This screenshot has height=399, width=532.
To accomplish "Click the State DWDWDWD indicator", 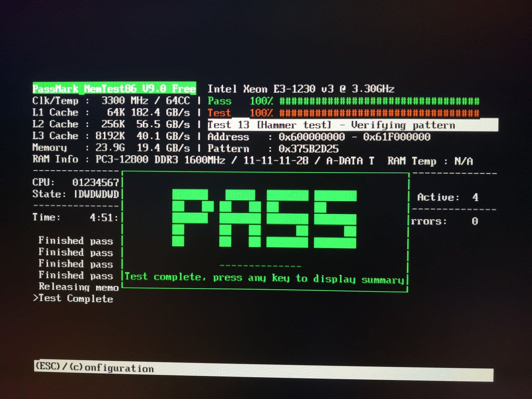I will coord(76,194).
